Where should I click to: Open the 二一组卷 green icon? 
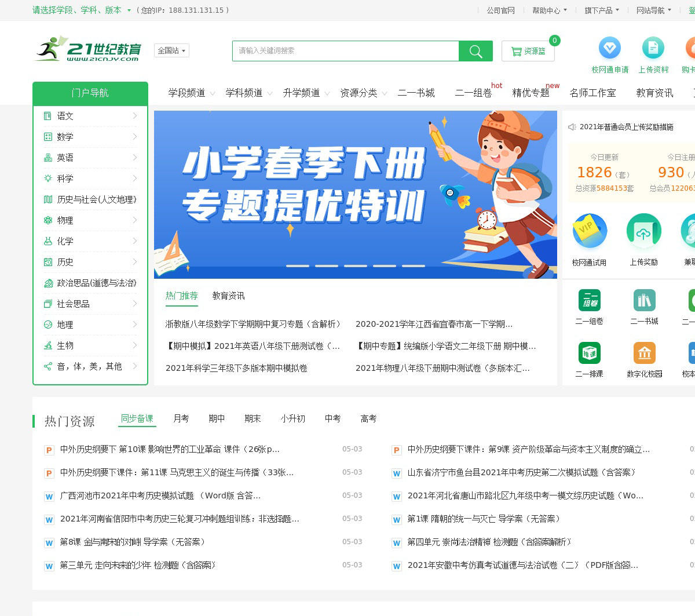click(589, 300)
